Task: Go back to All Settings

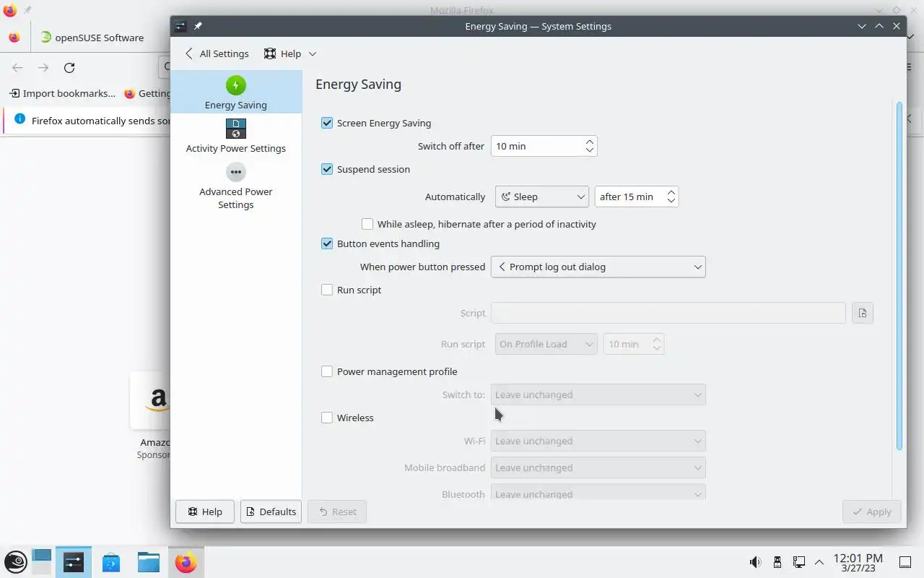Action: [x=217, y=53]
